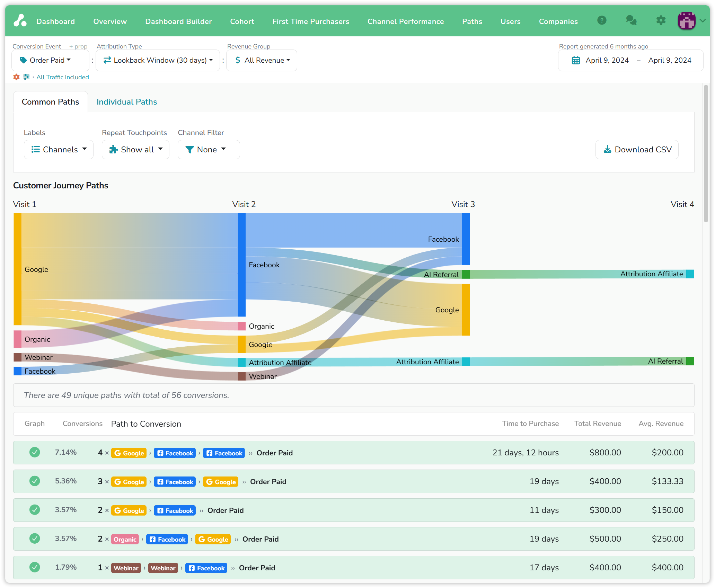This screenshot has width=715, height=588.
Task: Click the Visit 4 AI Referral node
Action: (x=690, y=361)
